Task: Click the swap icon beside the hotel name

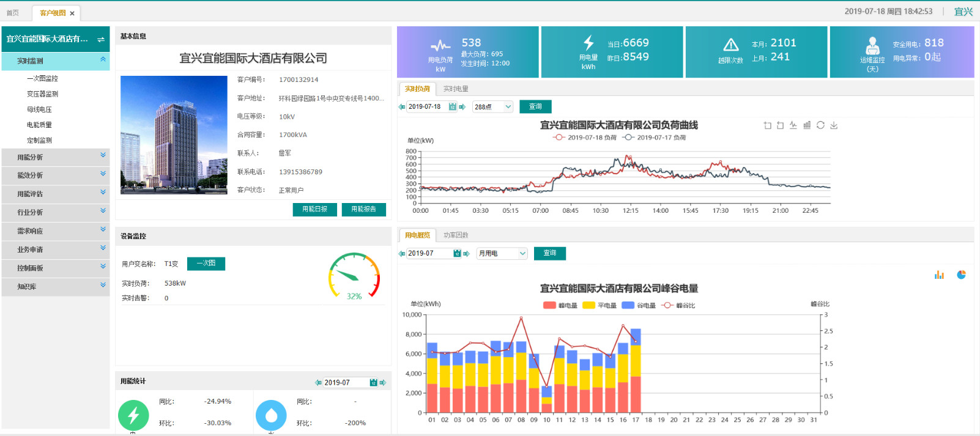Action: click(101, 40)
